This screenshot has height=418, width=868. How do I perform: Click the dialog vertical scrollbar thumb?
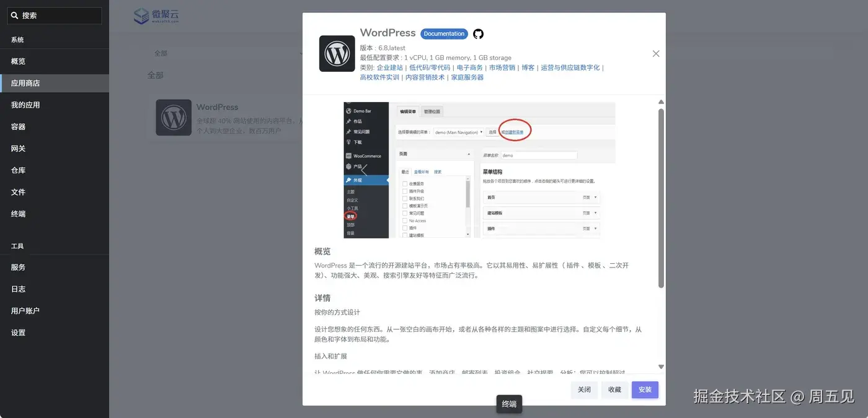(661, 198)
